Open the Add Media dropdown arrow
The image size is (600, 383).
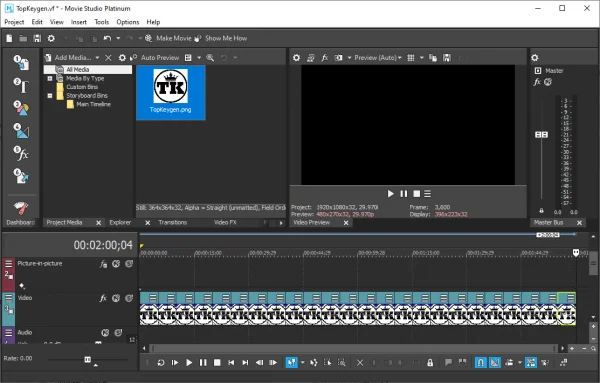click(x=97, y=58)
